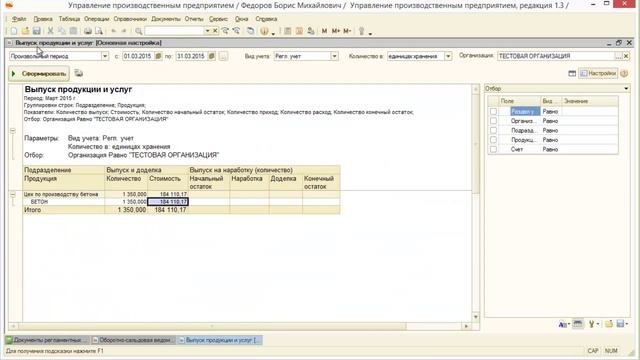Open the toolbar search field dropdown arrow
640x360 pixels.
point(207,31)
